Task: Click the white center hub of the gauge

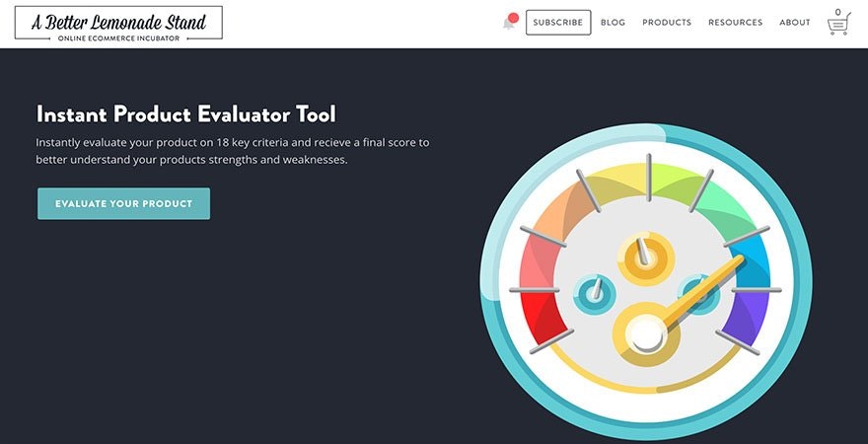Action: [647, 334]
